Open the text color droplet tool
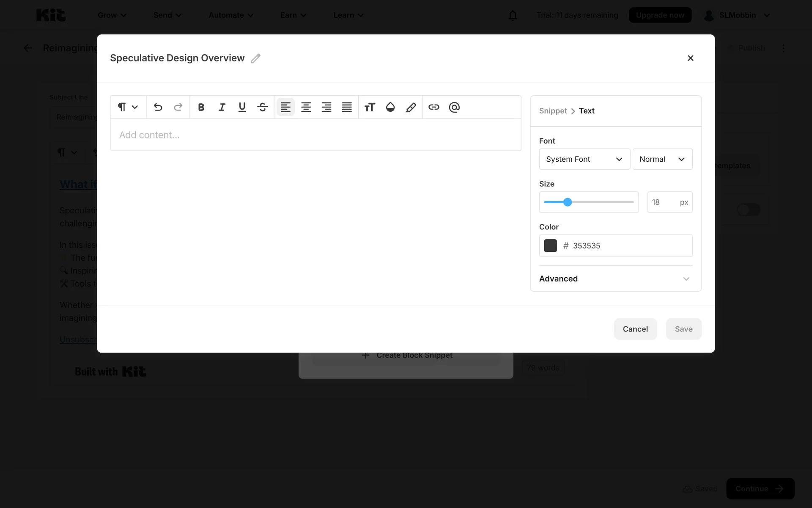812x508 pixels. click(390, 107)
